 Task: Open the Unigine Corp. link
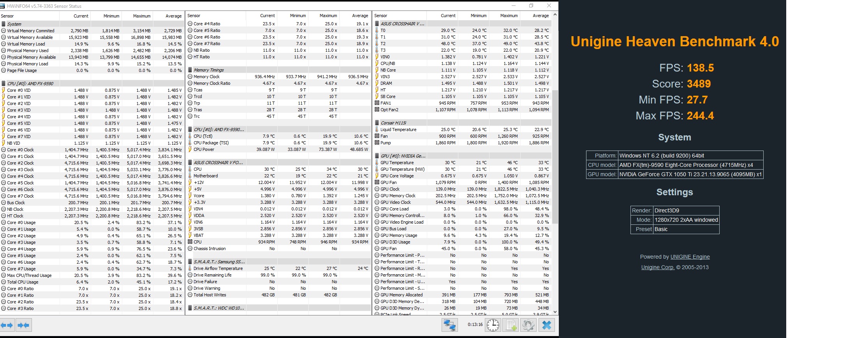tap(658, 267)
